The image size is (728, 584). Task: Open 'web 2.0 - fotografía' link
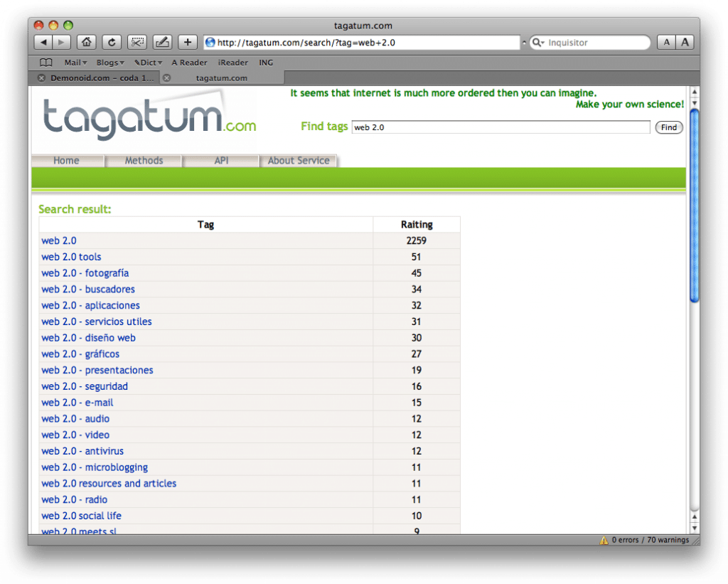tap(85, 273)
